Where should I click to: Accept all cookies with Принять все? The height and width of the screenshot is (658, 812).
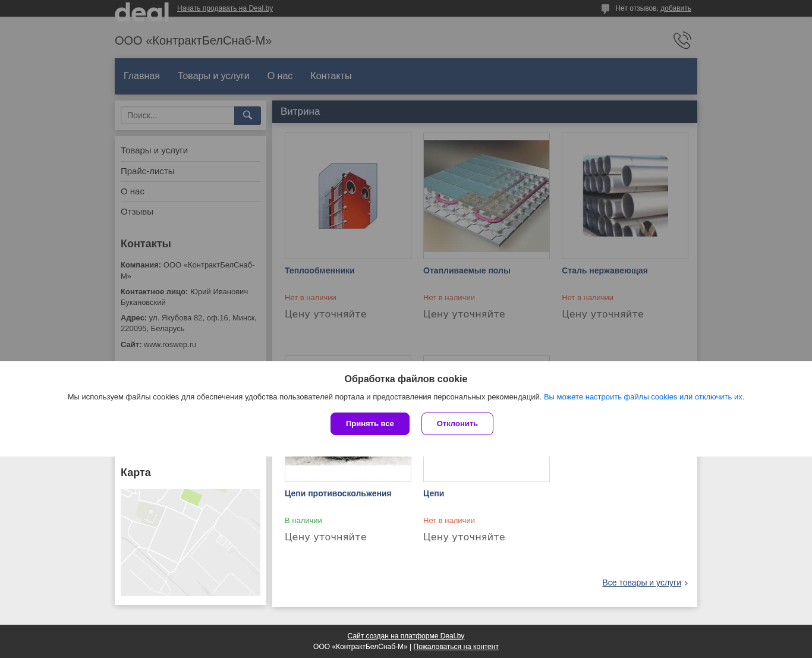click(x=370, y=424)
